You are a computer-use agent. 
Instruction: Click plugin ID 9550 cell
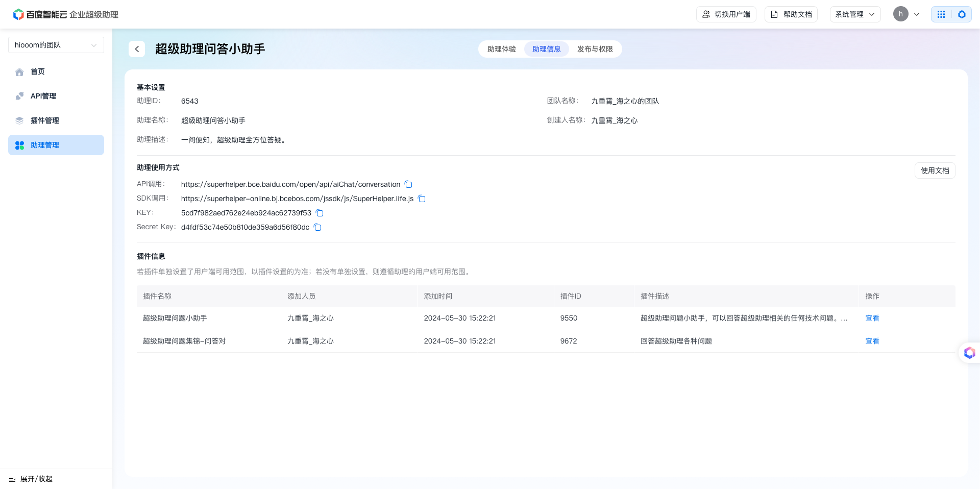[x=569, y=318]
